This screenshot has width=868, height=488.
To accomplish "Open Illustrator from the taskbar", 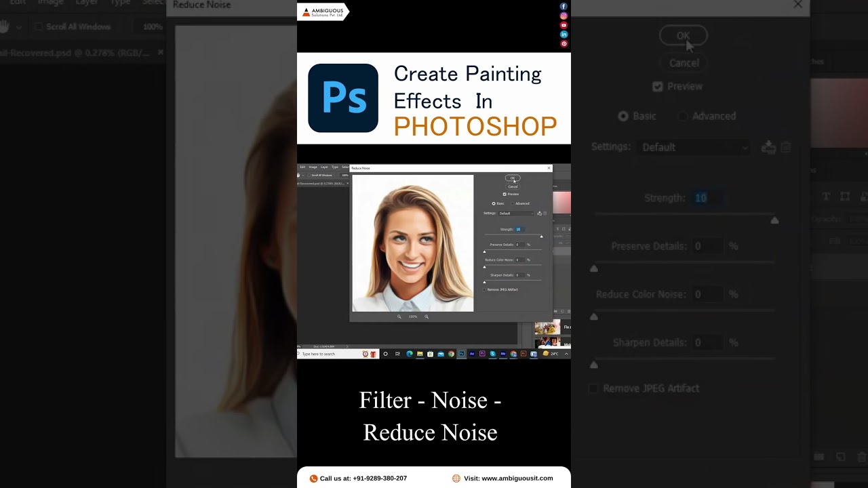I will tap(524, 354).
